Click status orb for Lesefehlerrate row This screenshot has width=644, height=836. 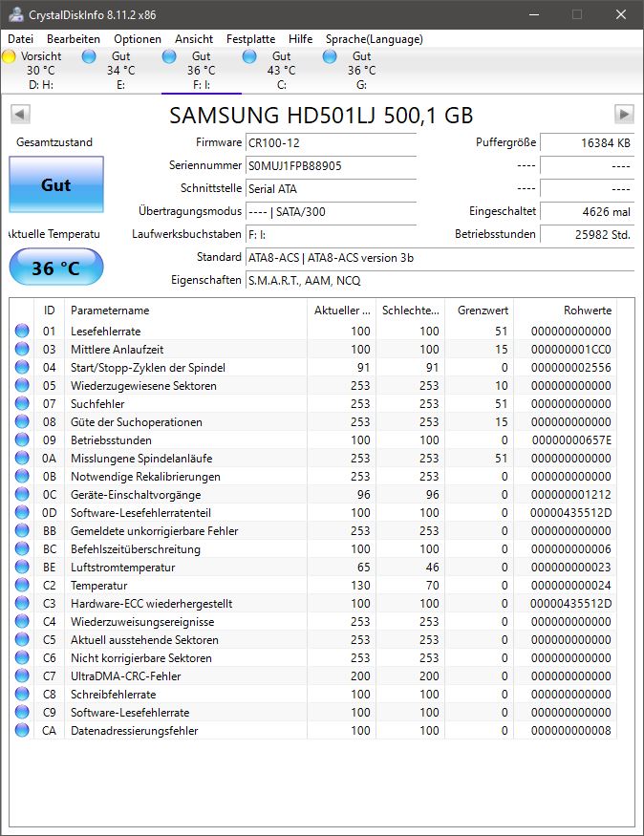pos(22,331)
